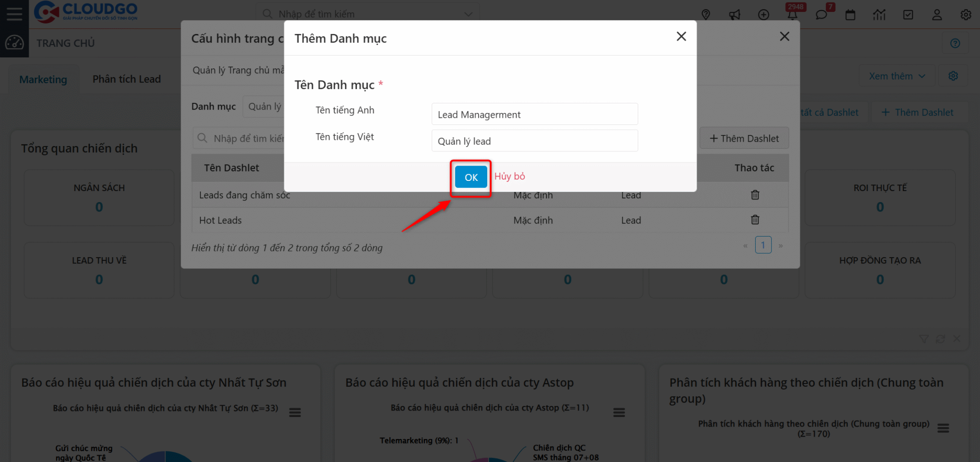
Task: Click the Thao tác column header
Action: [x=754, y=168]
